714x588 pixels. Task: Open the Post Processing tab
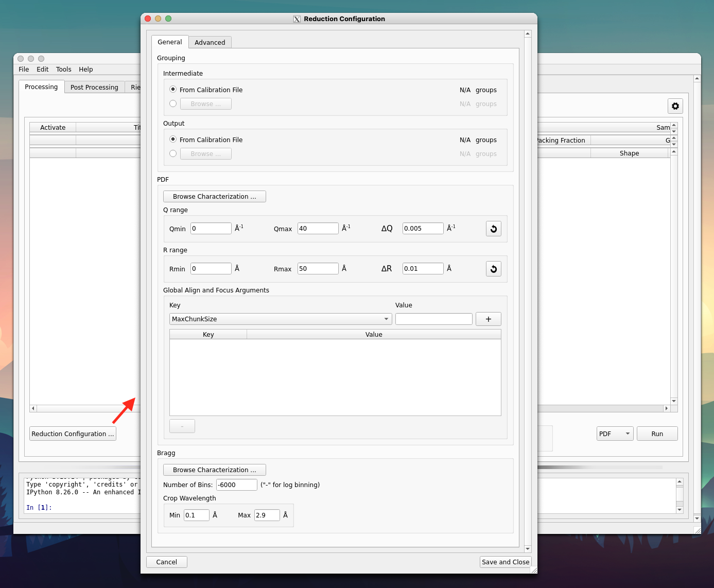tap(94, 87)
